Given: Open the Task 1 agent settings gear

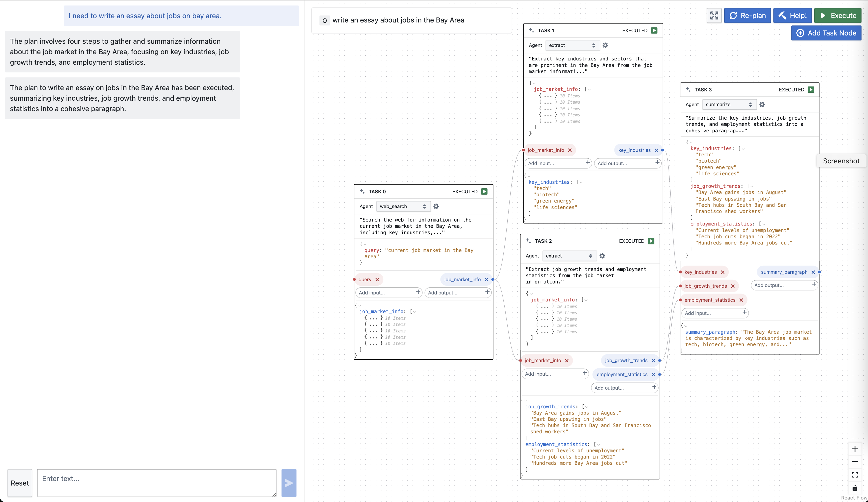Looking at the screenshot, I should (x=605, y=45).
